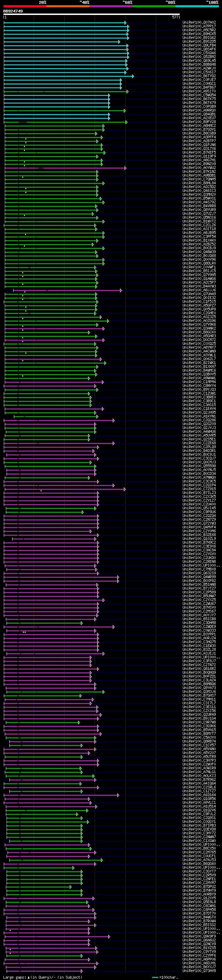The image size is (222, 980).
Task: Choose the UniRef100_C7Z915 entry
Action: pos(199,489)
